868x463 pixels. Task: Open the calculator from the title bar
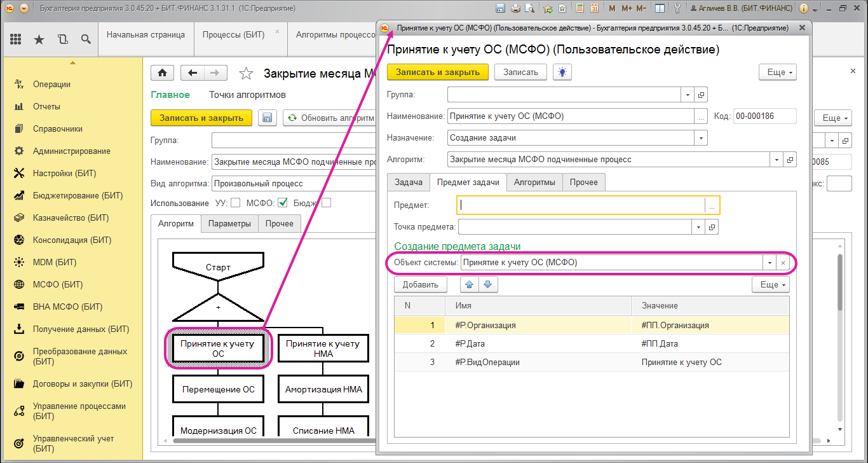coord(580,9)
